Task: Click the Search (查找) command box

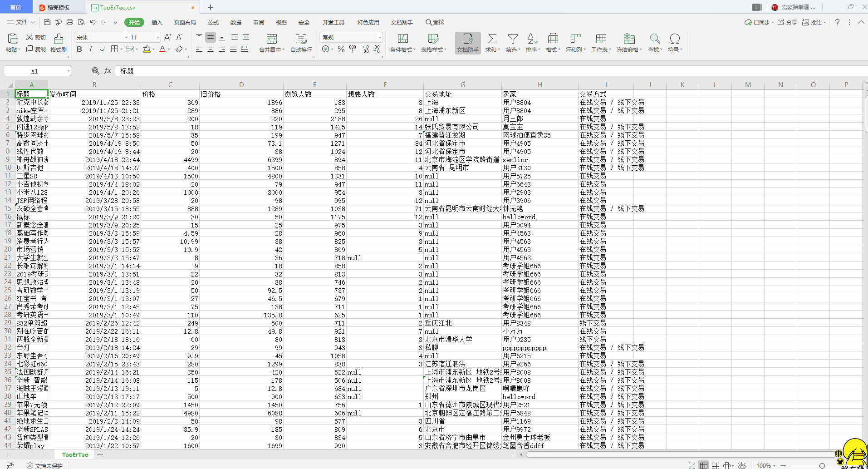Action: click(x=435, y=22)
